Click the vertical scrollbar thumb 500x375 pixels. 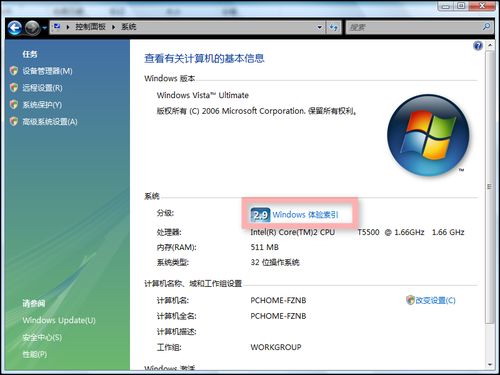(490, 187)
